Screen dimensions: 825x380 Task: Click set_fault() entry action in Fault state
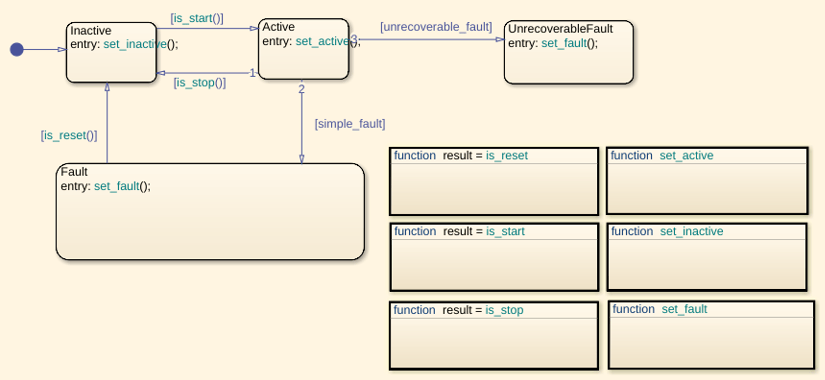pos(123,186)
